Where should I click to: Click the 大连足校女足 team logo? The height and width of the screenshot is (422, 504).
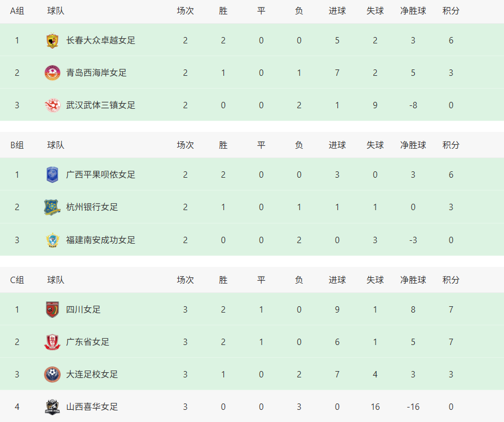53,375
